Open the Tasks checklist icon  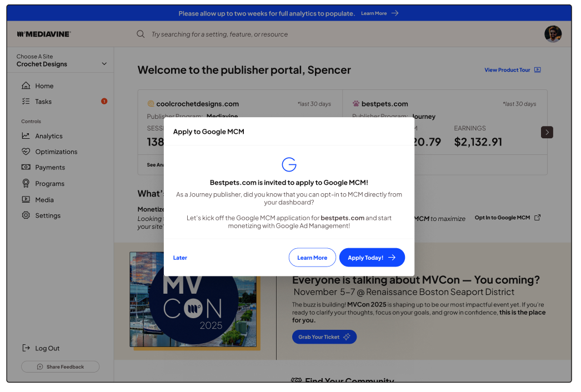(x=26, y=102)
